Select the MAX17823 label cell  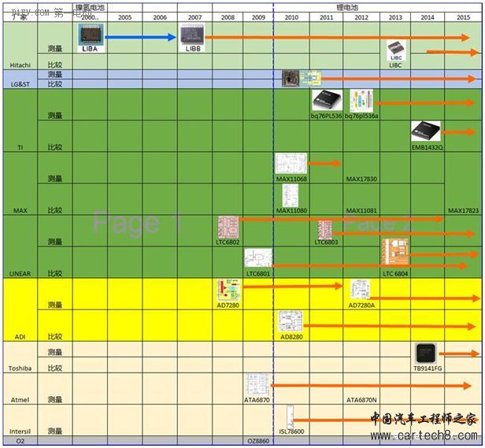[463, 210]
